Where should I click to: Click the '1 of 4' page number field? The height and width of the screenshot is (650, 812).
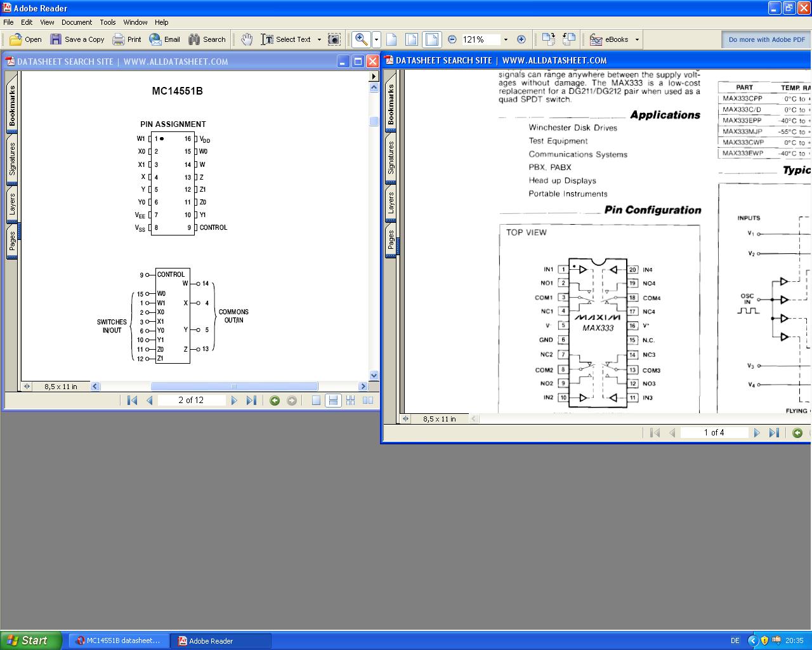coord(714,433)
